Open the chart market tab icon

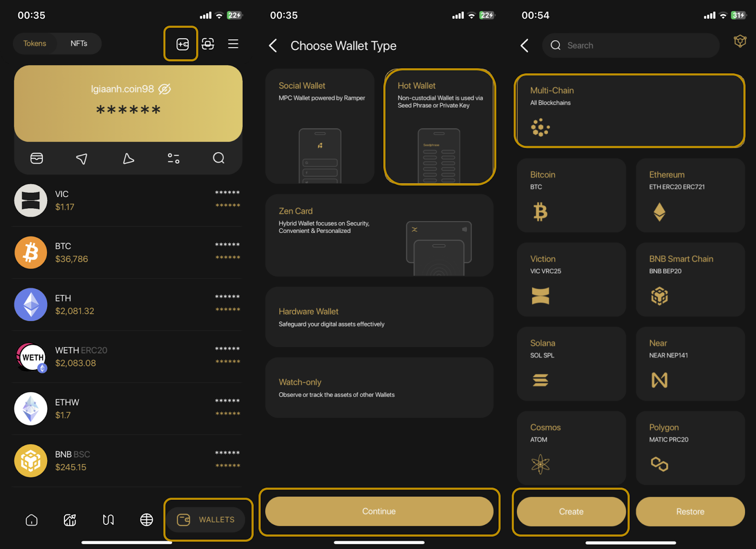pyautogui.click(x=70, y=520)
